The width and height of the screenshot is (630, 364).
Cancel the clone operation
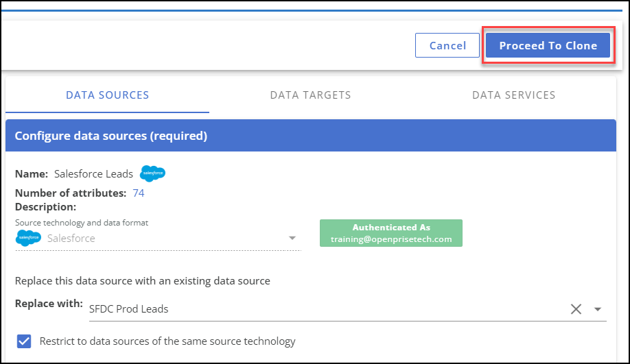(447, 45)
